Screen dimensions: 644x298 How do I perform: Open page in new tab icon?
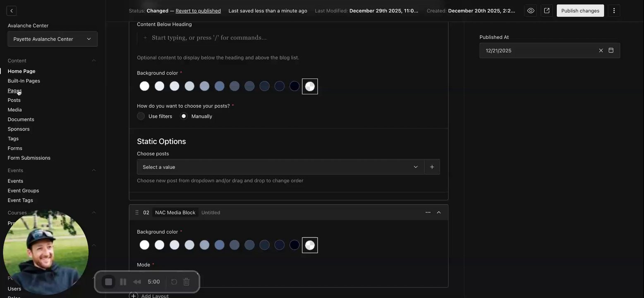point(547,11)
